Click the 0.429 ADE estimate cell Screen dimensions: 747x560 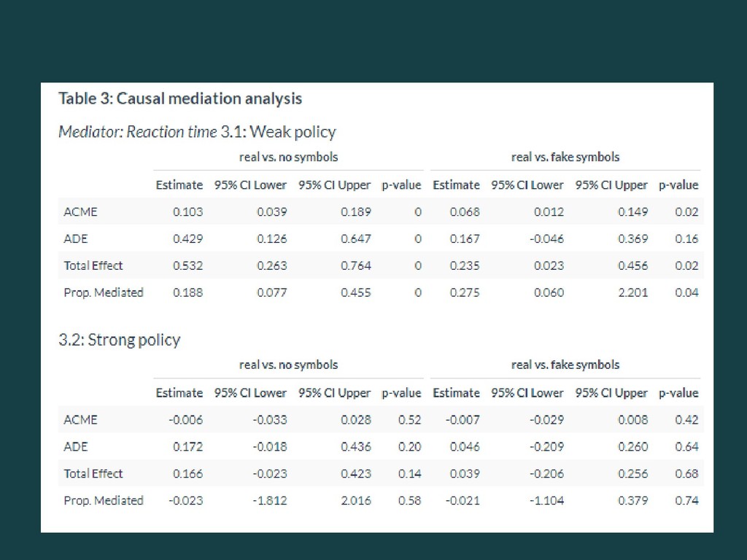(x=187, y=238)
